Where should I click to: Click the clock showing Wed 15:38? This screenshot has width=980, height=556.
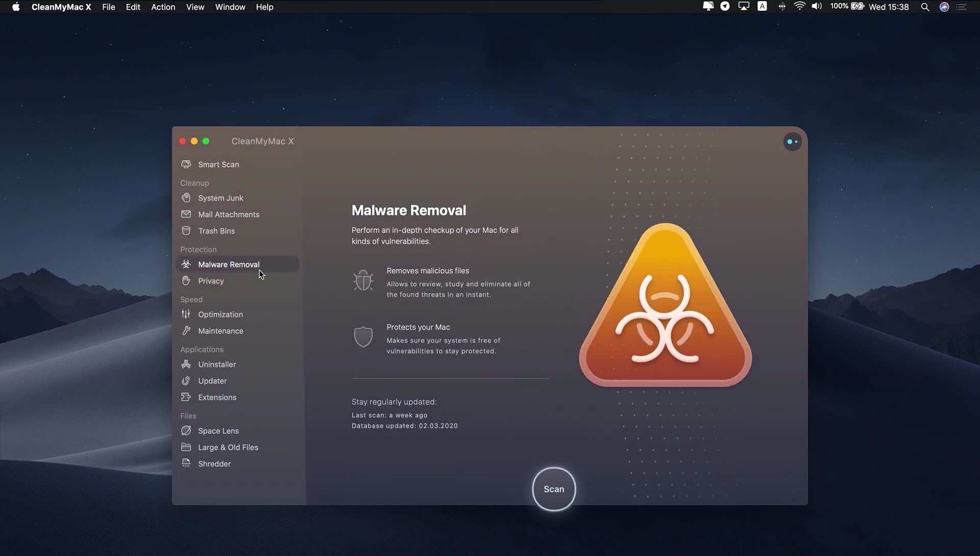point(889,7)
